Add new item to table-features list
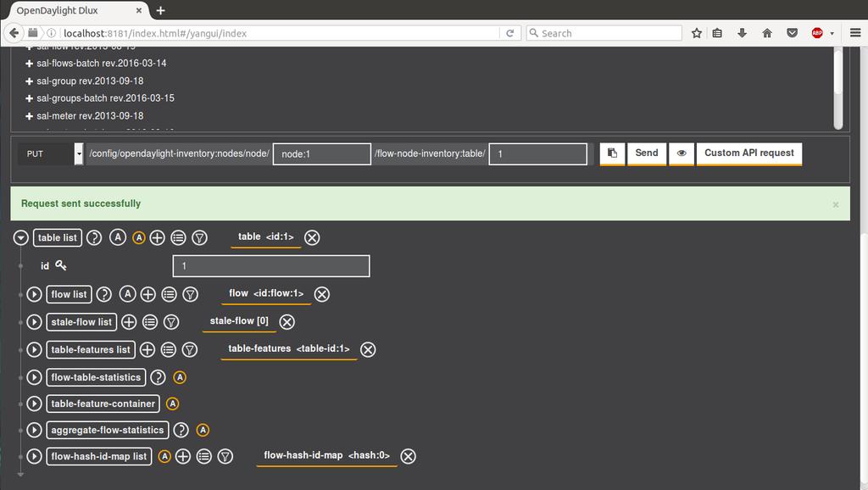 pyautogui.click(x=147, y=349)
